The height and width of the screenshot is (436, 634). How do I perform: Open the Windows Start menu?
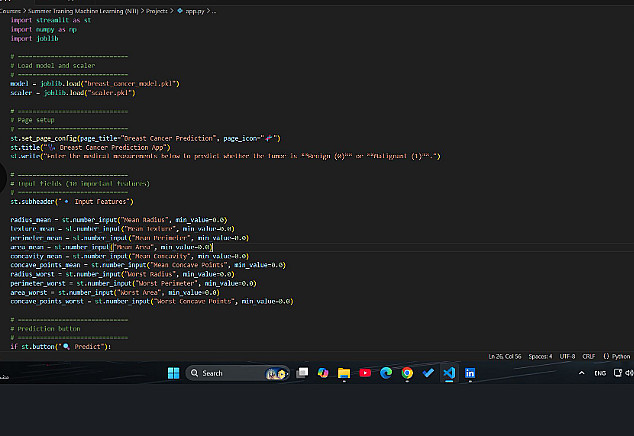[173, 373]
